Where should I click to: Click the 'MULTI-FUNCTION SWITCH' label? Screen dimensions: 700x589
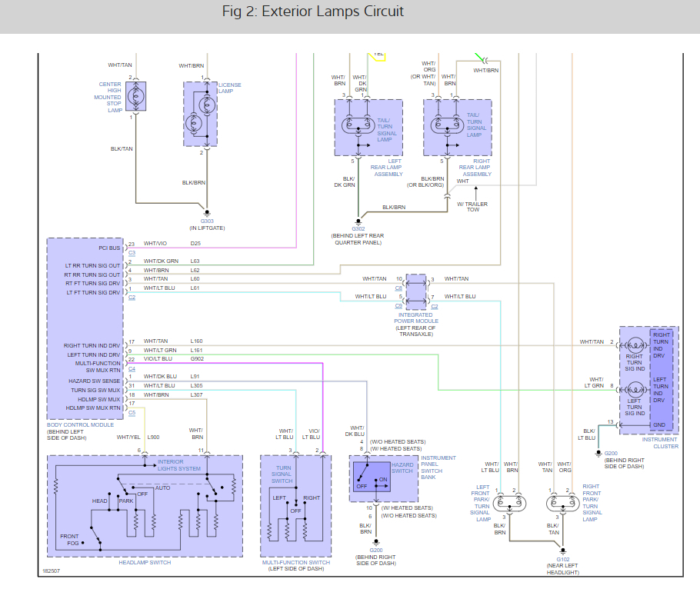tap(296, 563)
